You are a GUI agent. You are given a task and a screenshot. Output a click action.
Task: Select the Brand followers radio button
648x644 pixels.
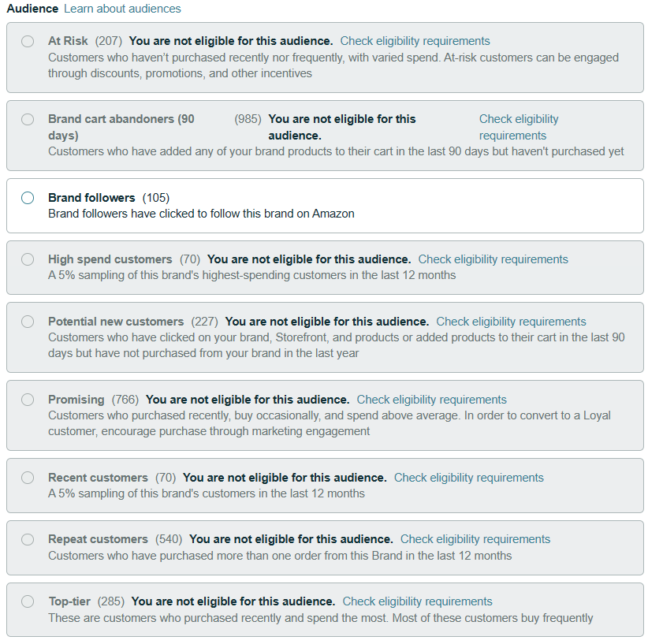click(28, 198)
